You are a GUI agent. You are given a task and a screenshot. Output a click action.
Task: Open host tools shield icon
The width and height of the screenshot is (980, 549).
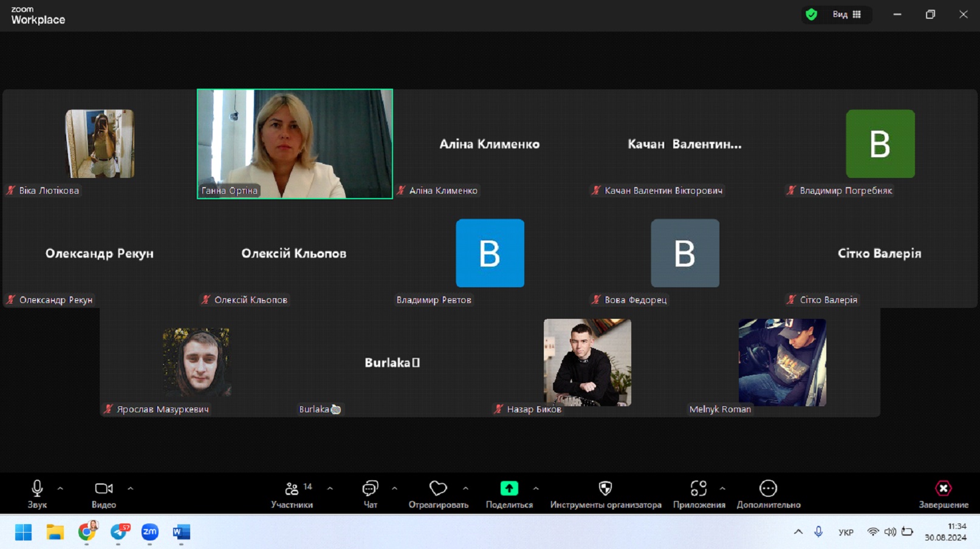tap(605, 489)
